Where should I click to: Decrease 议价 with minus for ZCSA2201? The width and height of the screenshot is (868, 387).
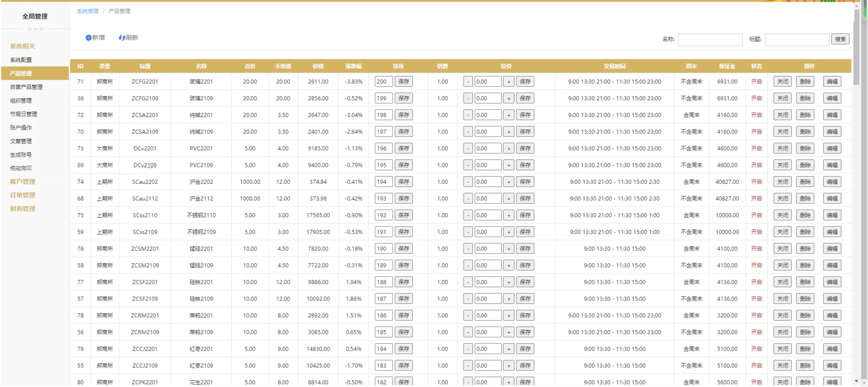point(468,115)
